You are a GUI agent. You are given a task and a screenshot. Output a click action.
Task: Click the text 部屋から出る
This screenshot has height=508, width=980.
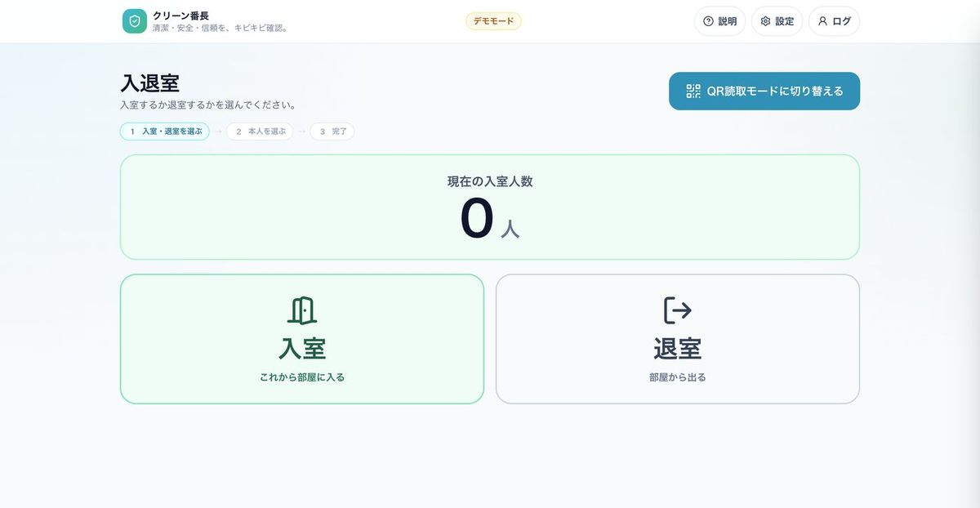point(678,377)
